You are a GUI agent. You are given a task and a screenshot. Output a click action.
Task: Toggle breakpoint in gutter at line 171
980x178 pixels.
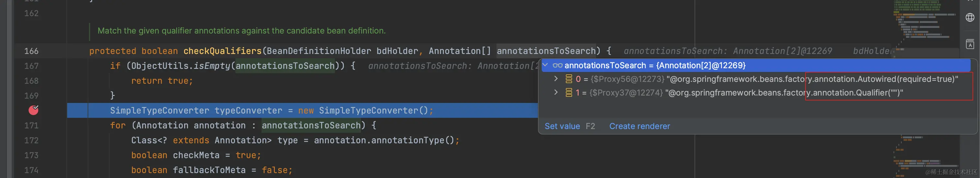point(33,125)
